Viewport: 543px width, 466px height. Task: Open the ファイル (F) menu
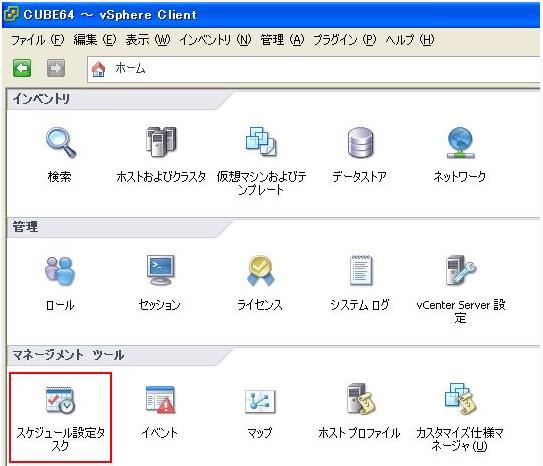tap(38, 40)
